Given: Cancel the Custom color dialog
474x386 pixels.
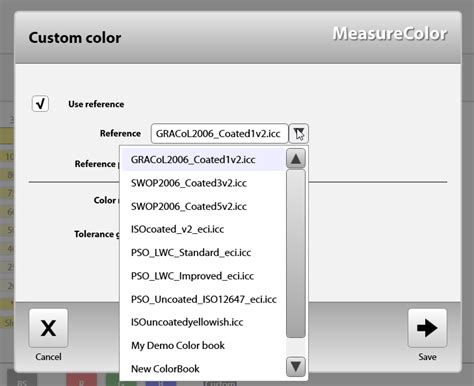Looking at the screenshot, I should click(x=48, y=328).
